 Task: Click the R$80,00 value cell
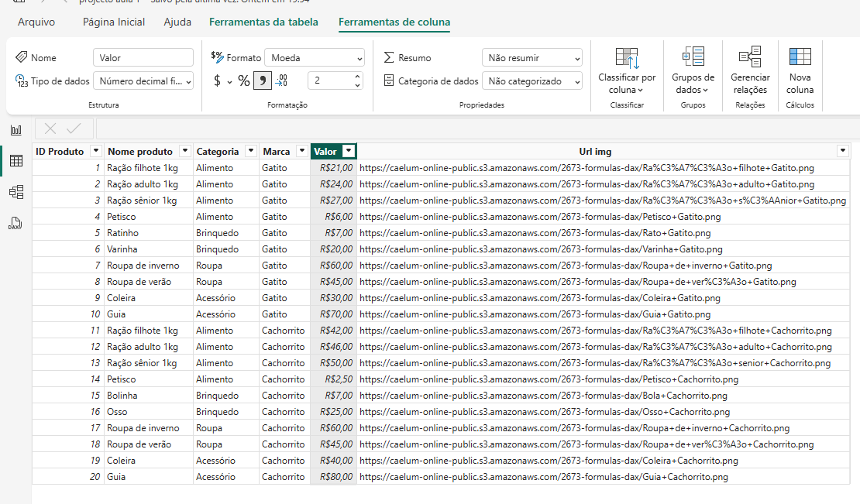(x=334, y=477)
